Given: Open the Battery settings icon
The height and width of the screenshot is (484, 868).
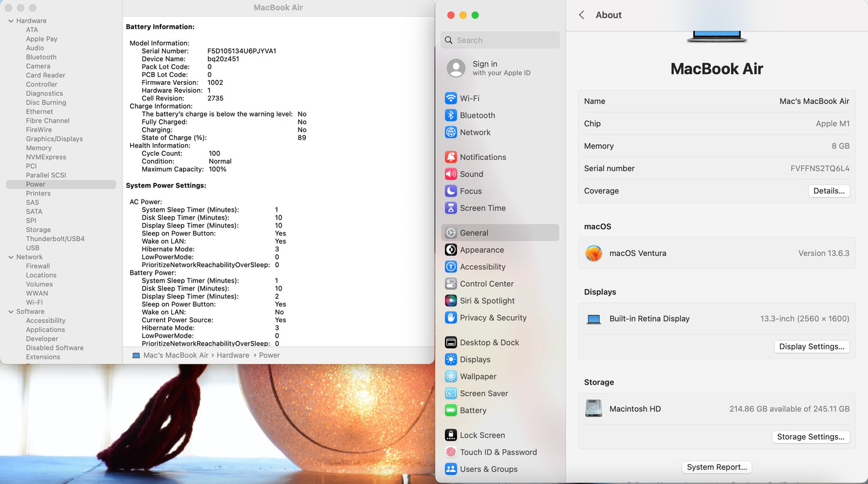Looking at the screenshot, I should (x=451, y=411).
